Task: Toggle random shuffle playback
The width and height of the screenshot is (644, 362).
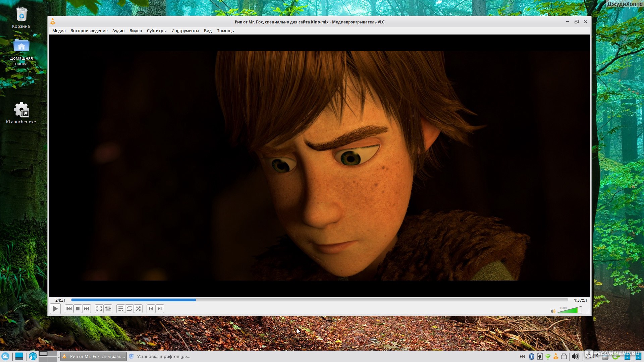Action: (x=138, y=309)
